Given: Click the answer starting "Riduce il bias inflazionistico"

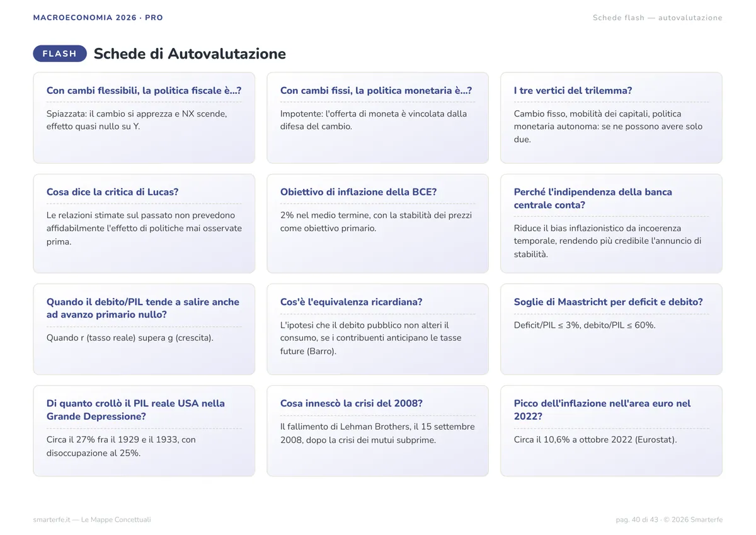Looking at the screenshot, I should click(x=608, y=241).
